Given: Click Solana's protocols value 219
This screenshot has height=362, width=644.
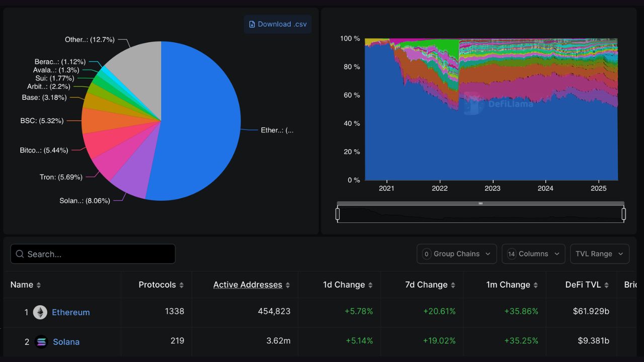Looking at the screenshot, I should pos(177,341).
